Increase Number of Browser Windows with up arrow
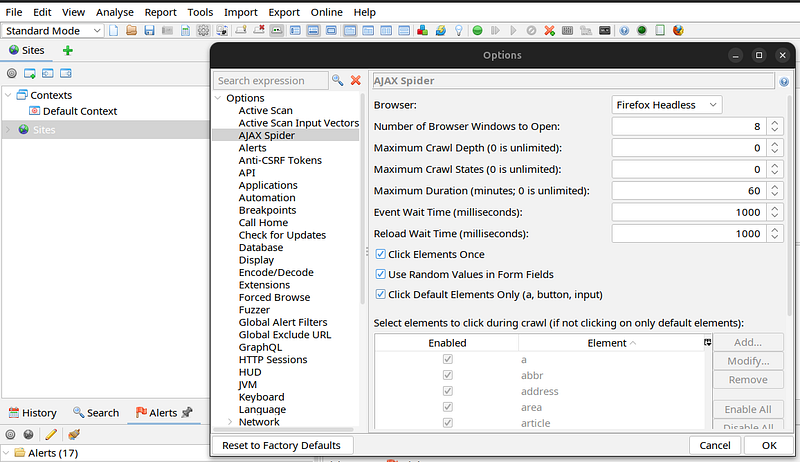Image resolution: width=800 pixels, height=462 pixels. (x=774, y=122)
